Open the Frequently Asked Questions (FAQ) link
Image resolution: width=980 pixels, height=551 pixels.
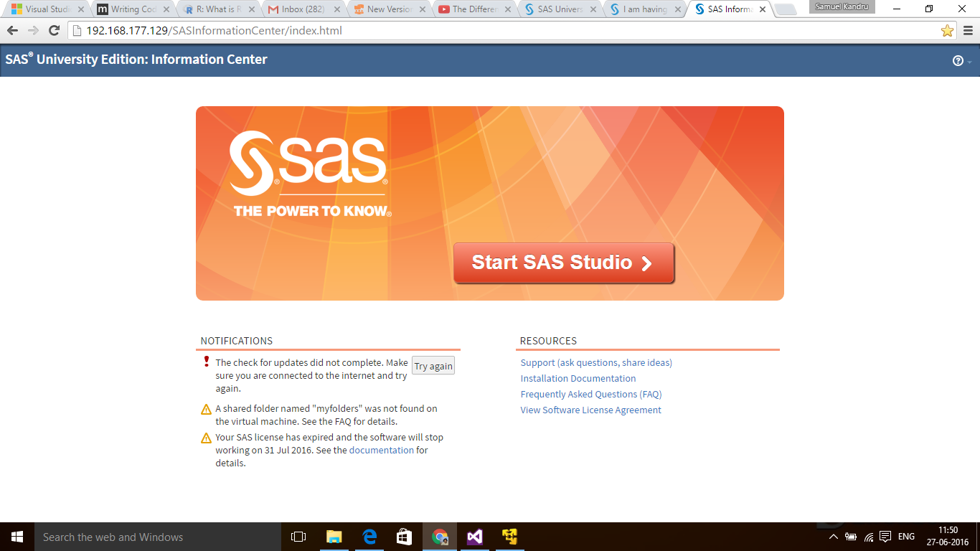pos(590,394)
